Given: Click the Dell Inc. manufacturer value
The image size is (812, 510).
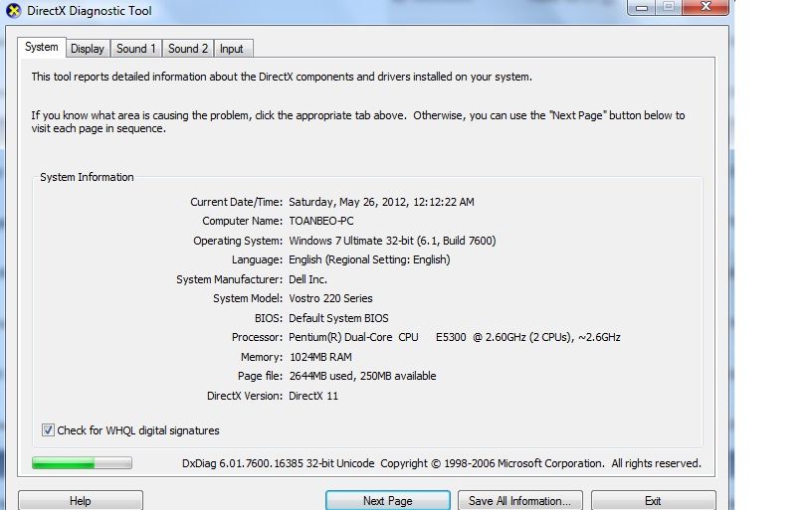Looking at the screenshot, I should pos(307,279).
